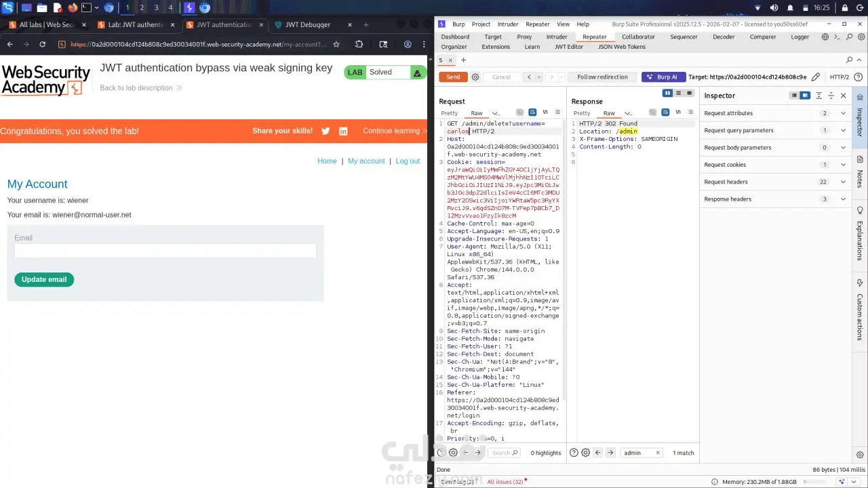Open Burp AI
The height and width of the screenshot is (488, 868).
[x=663, y=77]
